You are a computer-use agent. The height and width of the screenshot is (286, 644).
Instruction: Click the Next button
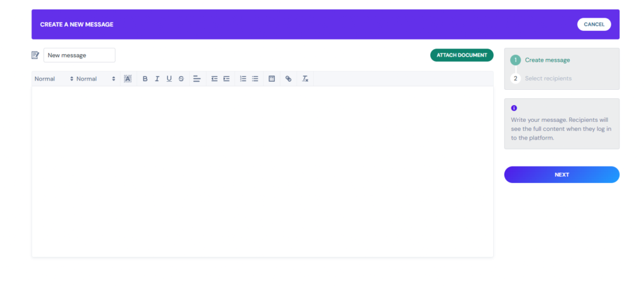pyautogui.click(x=562, y=174)
